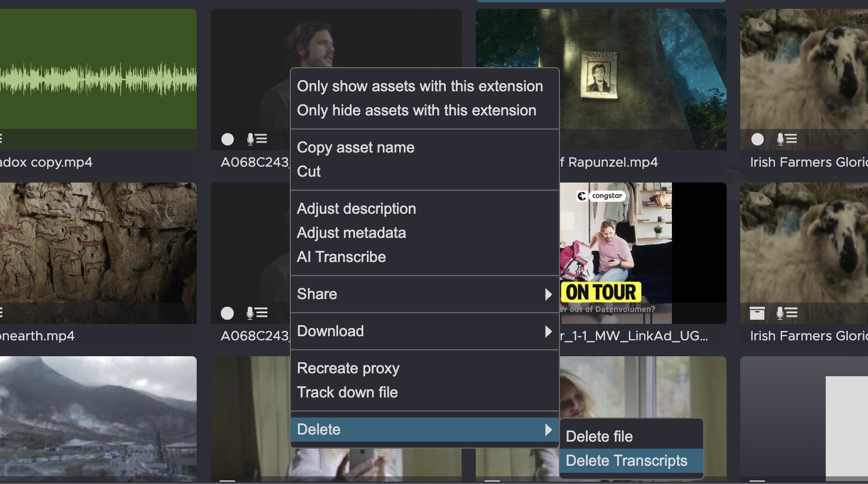The height and width of the screenshot is (484, 868).
Task: Open the green audio waveform thumbnail
Action: coord(98,79)
